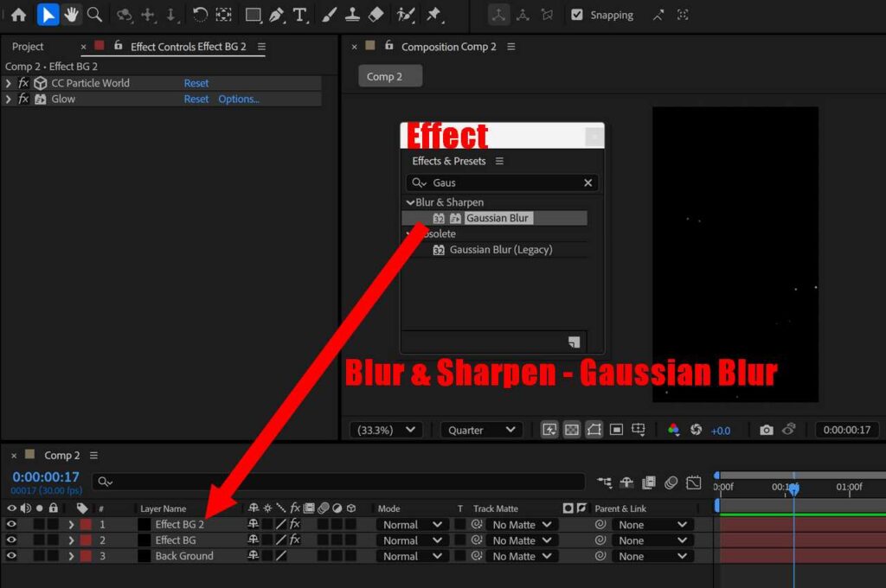The height and width of the screenshot is (588, 886).
Task: Open the channel color display icon
Action: click(x=673, y=430)
